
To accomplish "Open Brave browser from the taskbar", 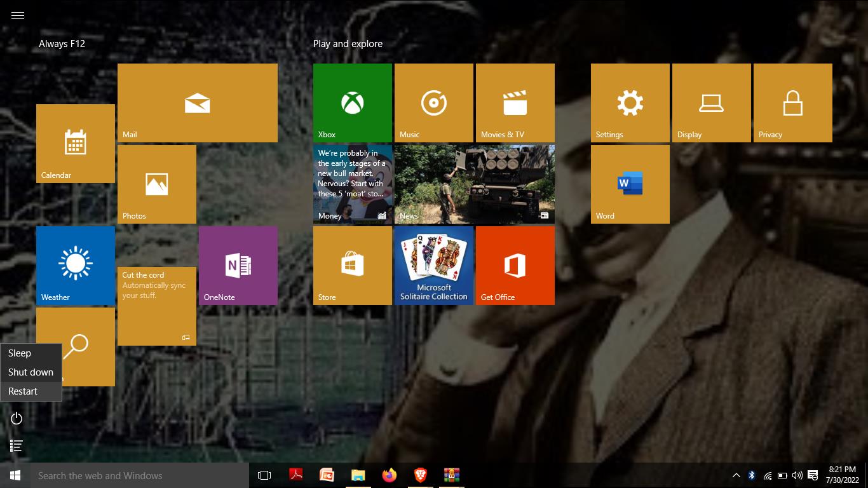I will pos(420,475).
